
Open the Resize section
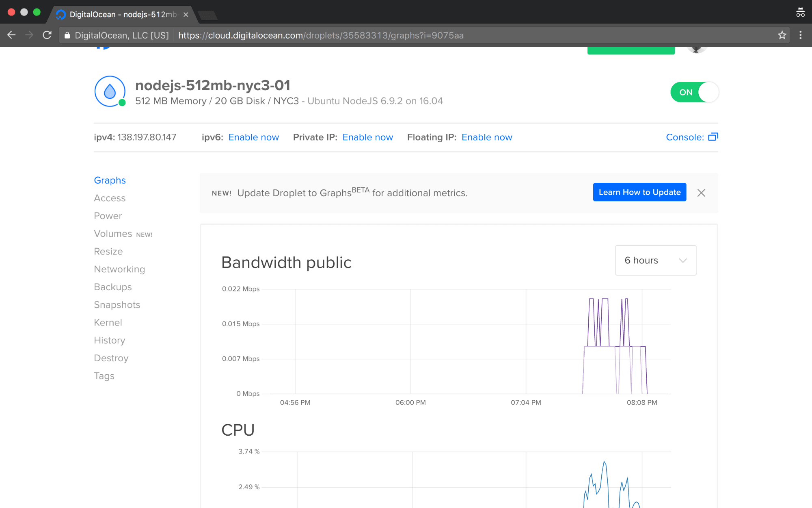click(108, 252)
